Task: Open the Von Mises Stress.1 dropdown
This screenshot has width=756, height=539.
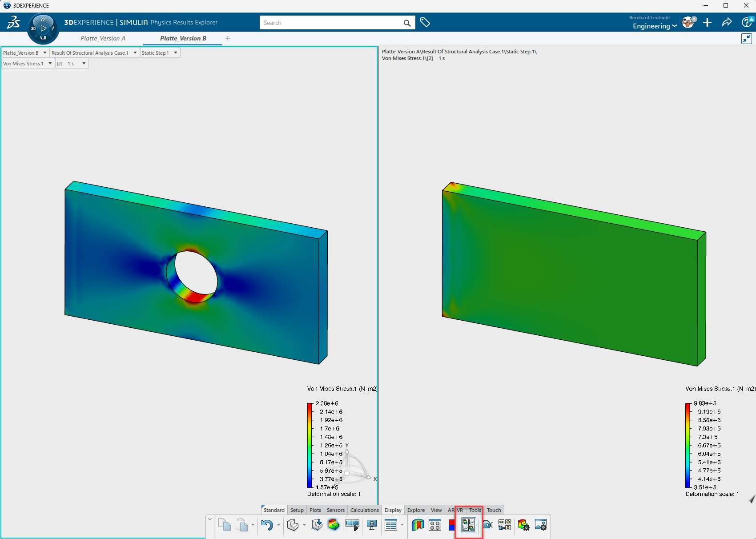Action: click(28, 64)
